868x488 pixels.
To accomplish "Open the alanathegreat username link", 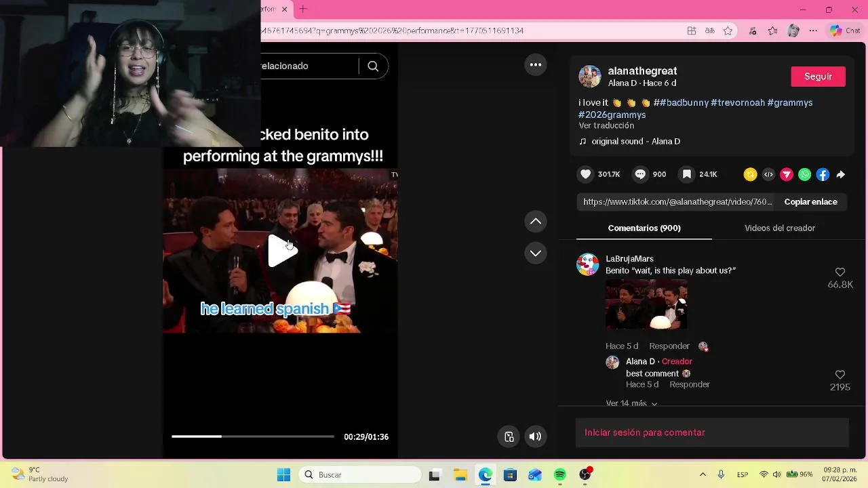I will [x=642, y=70].
